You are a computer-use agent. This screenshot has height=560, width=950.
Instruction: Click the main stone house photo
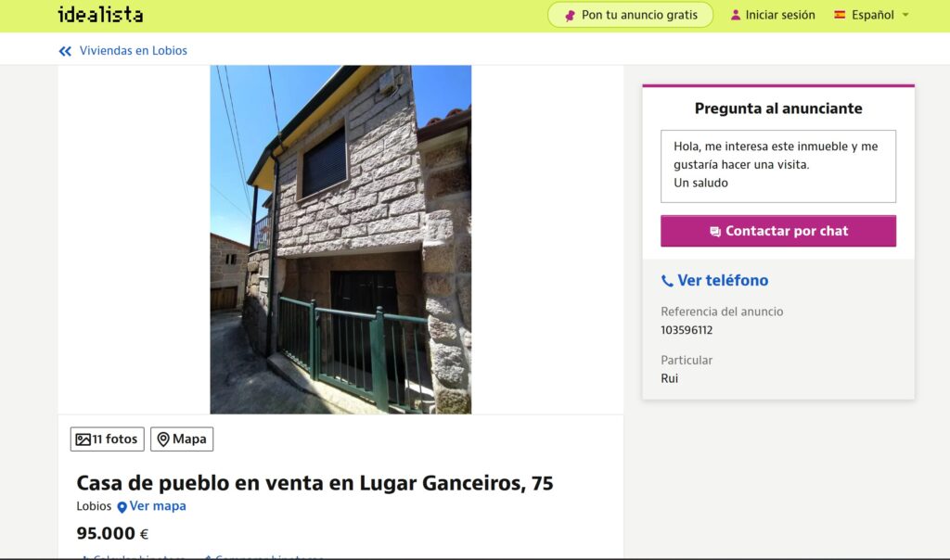[x=340, y=240]
